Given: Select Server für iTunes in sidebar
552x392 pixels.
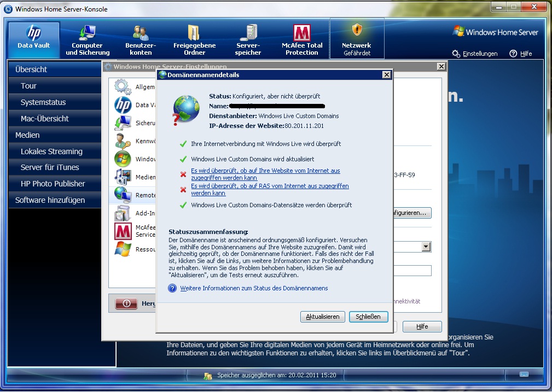Looking at the screenshot, I should tap(55, 167).
